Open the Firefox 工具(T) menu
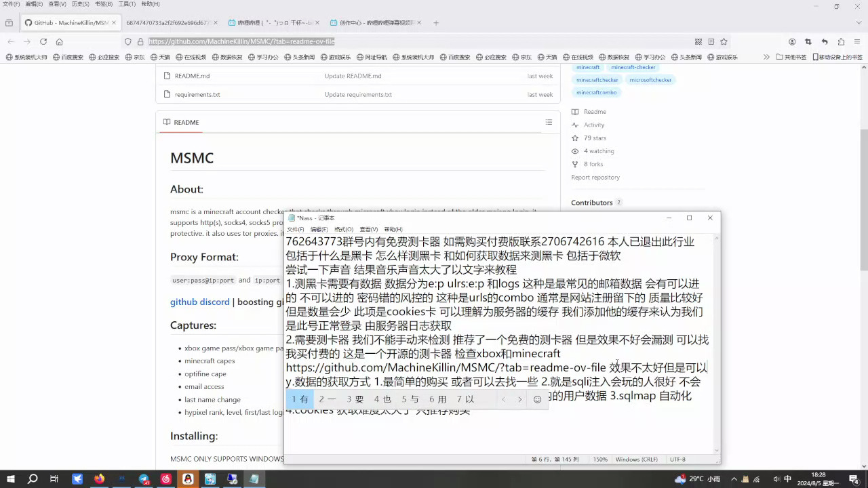This screenshot has width=868, height=488. 127,4
